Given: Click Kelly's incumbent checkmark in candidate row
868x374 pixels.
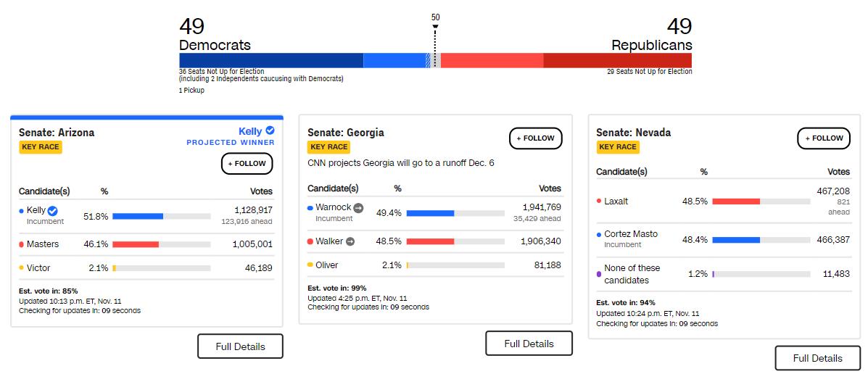Looking at the screenshot, I should pos(52,211).
